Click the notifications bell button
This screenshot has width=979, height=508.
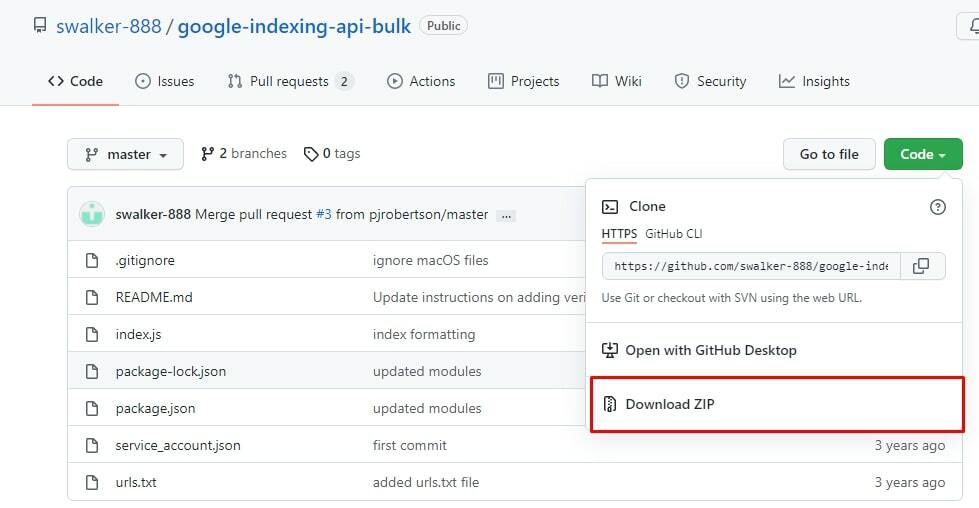point(970,26)
